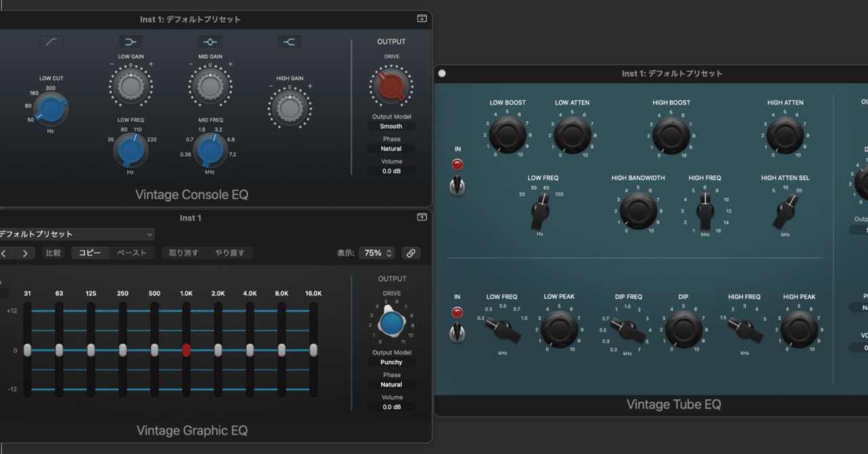Viewport: 868px width, 454px height.
Task: Click the chain link icon in Graphic EQ header
Action: 410,253
